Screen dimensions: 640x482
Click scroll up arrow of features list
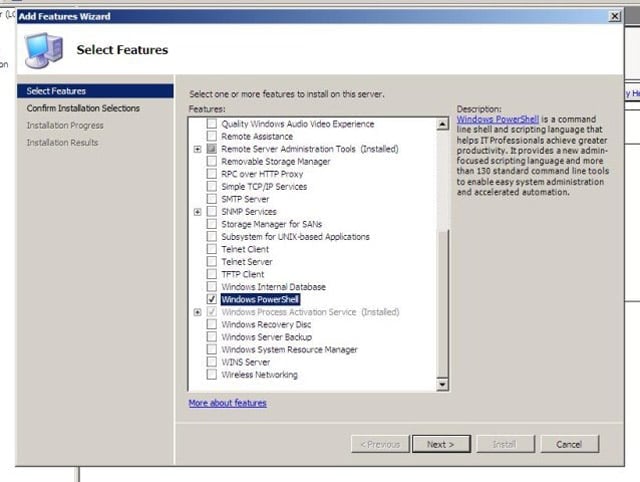tap(442, 124)
